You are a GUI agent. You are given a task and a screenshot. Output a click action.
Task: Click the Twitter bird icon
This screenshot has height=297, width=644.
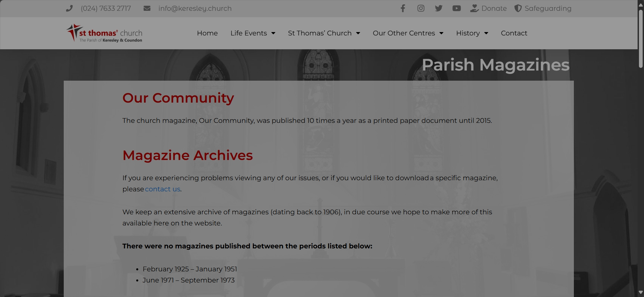439,8
